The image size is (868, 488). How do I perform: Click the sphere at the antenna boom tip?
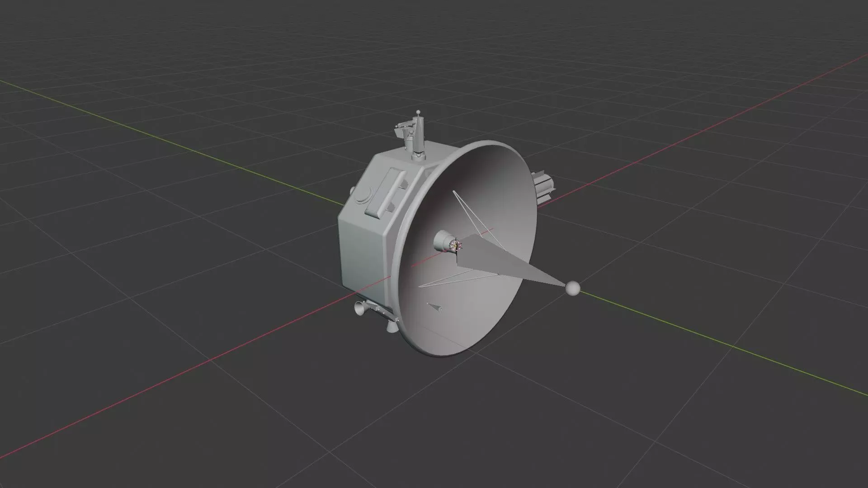pos(573,288)
